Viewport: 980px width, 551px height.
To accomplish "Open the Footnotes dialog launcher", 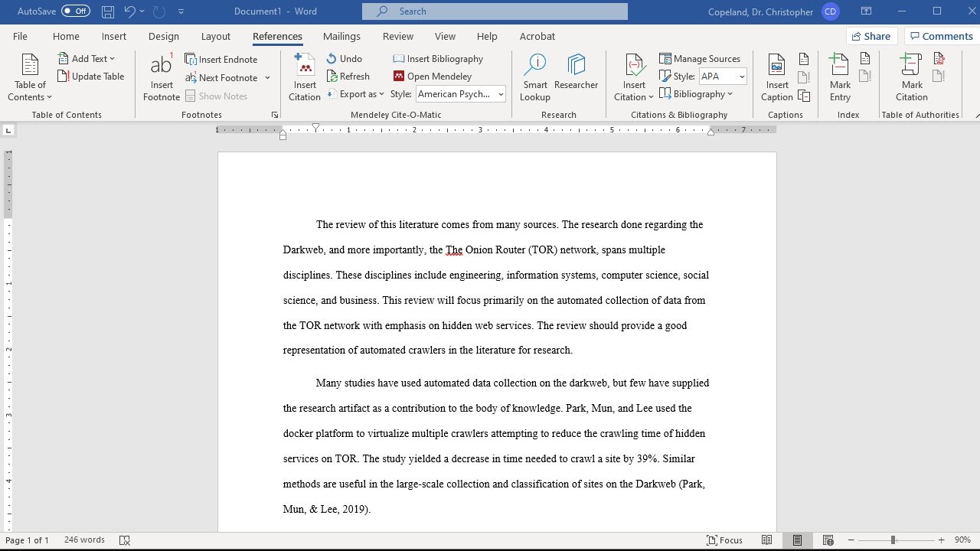I will coord(275,115).
